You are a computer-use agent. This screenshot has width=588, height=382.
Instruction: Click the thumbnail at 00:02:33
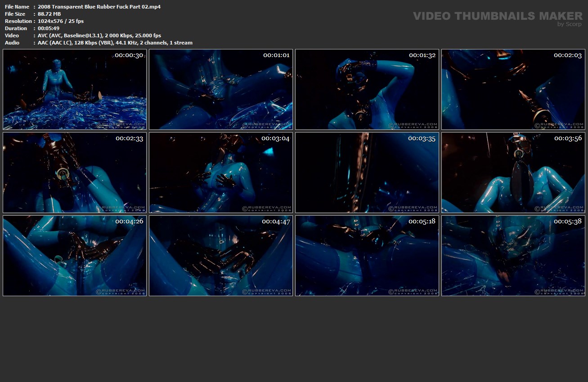pos(75,173)
